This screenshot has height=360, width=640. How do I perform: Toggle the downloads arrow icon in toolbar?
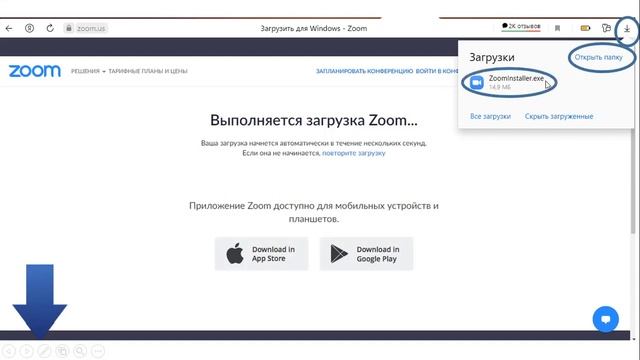tap(627, 29)
